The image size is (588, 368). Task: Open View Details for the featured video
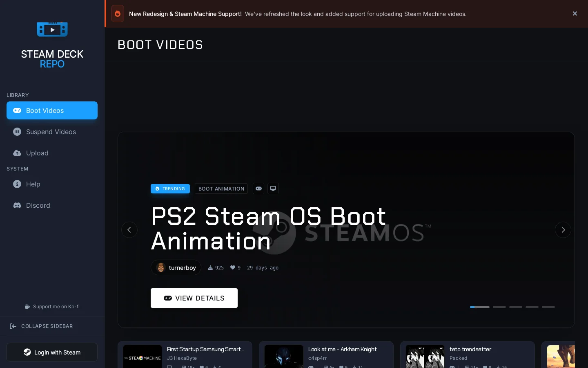coord(194,298)
